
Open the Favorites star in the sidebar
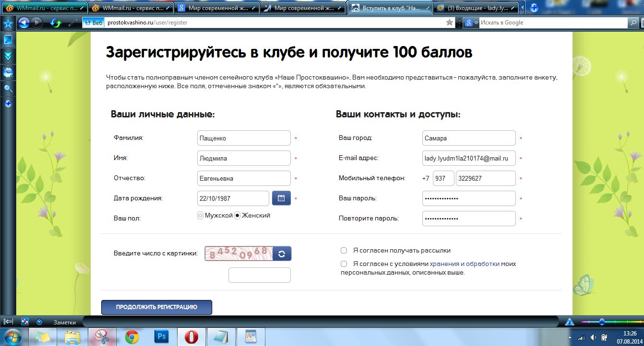coord(8,23)
